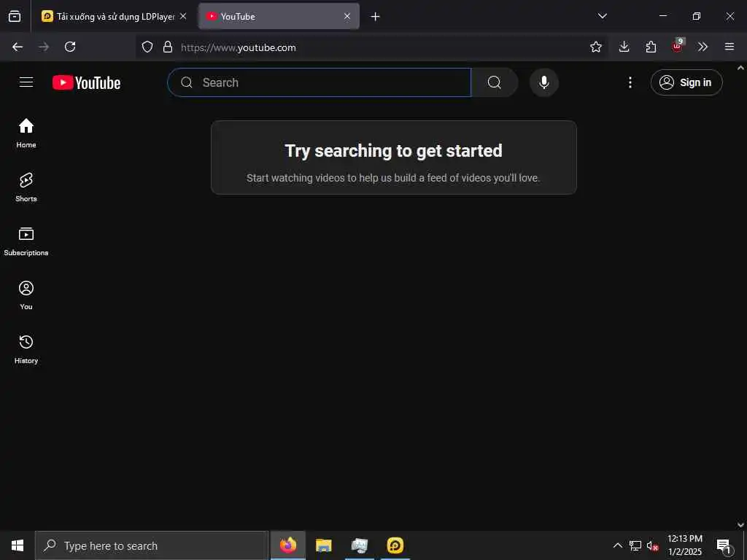Open YouTube settings three-dot menu
This screenshot has height=560, width=747.
tap(630, 82)
